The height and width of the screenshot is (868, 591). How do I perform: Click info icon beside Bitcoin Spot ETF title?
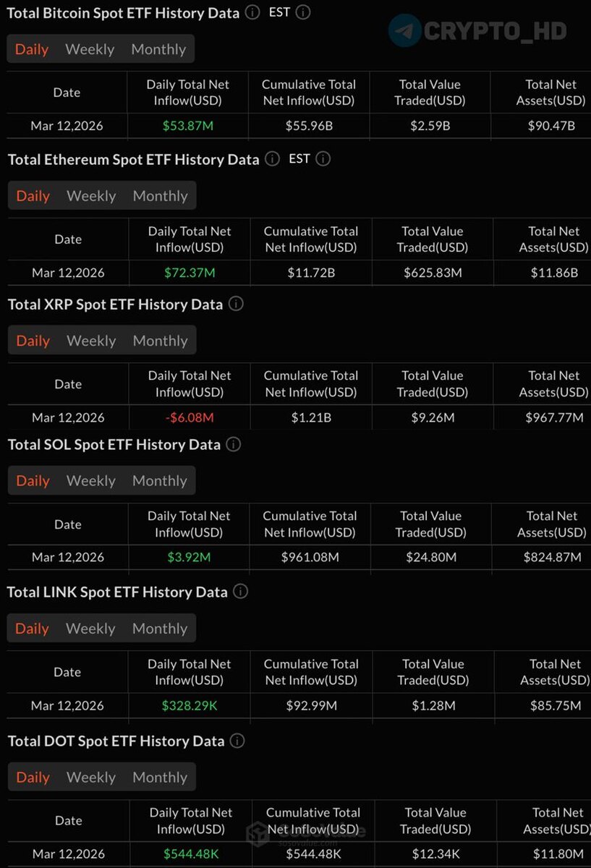point(252,12)
